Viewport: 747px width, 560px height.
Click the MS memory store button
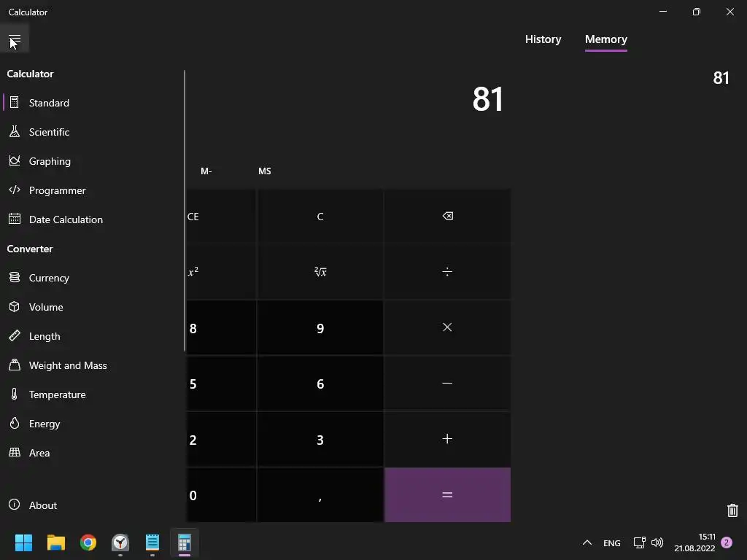[264, 171]
